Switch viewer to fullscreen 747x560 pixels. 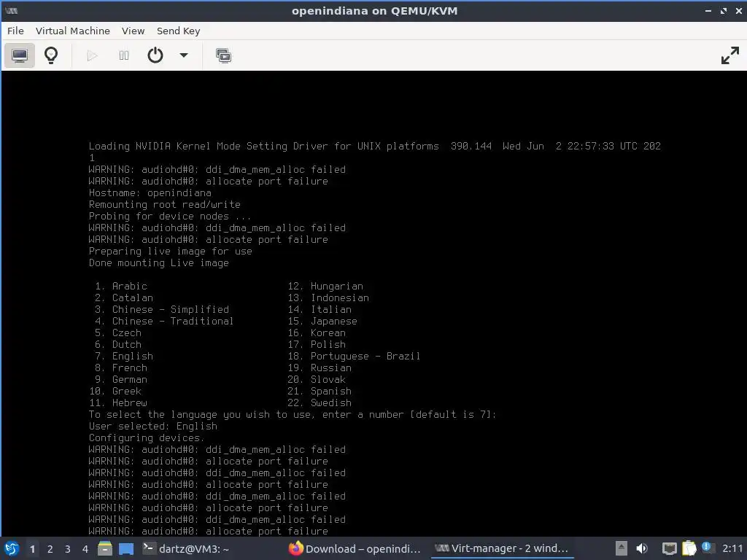(x=729, y=55)
